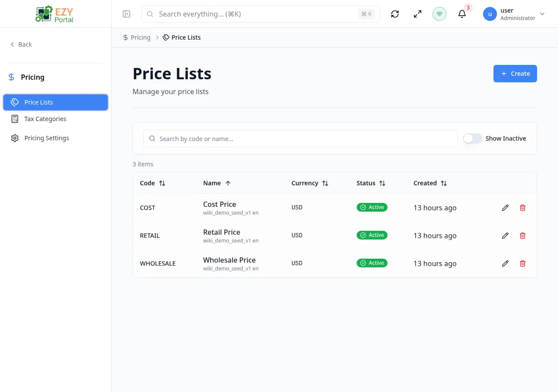558x392 pixels.
Task: Edit the WHOLESALE price list pencil icon
Action: pyautogui.click(x=505, y=264)
